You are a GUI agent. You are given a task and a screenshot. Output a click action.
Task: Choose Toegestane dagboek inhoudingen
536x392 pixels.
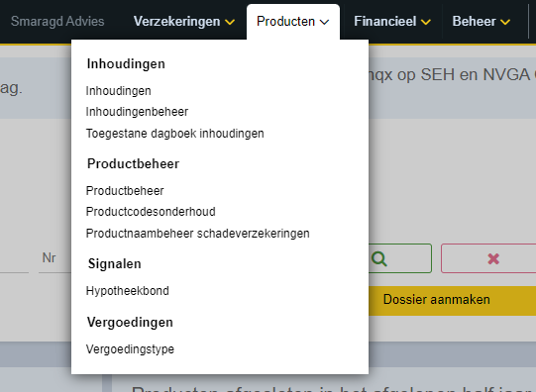coord(174,134)
